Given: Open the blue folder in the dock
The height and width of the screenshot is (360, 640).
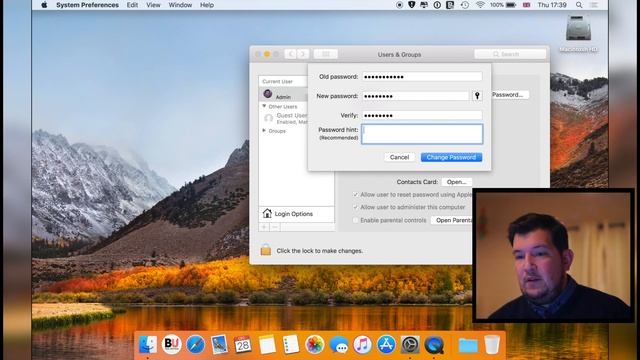Looking at the screenshot, I should click(468, 345).
